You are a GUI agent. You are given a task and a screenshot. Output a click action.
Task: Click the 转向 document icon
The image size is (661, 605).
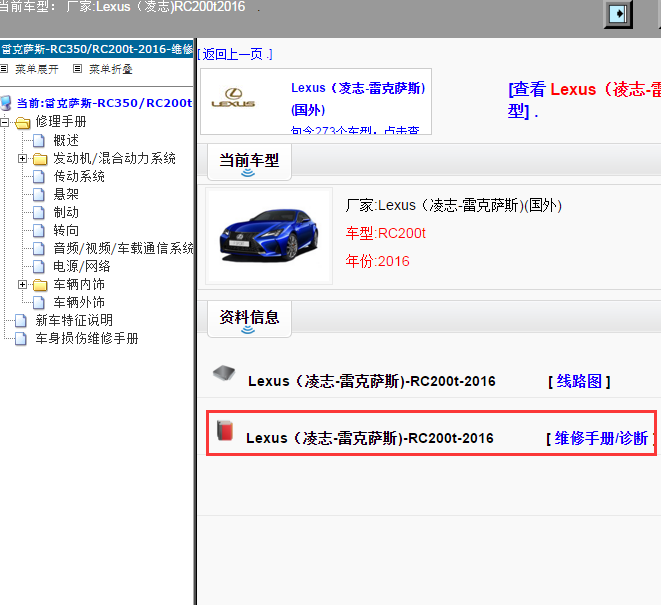click(x=38, y=231)
